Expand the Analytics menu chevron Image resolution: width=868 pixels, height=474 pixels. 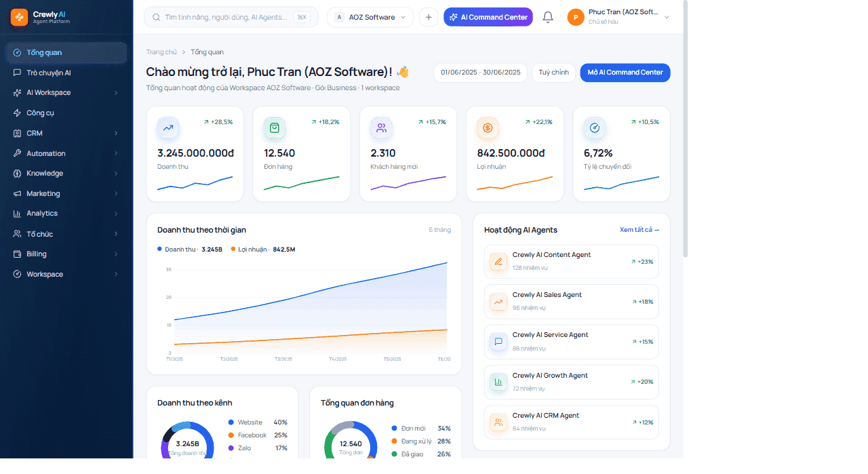point(116,214)
